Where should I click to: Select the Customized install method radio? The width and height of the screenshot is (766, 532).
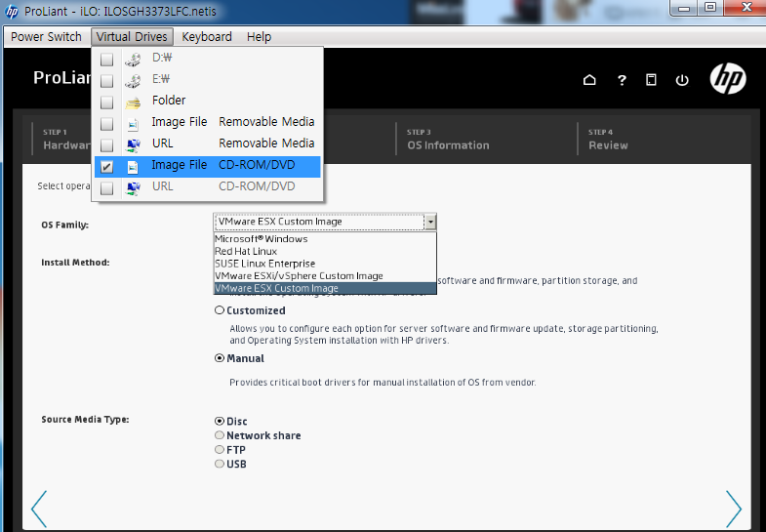(x=220, y=310)
